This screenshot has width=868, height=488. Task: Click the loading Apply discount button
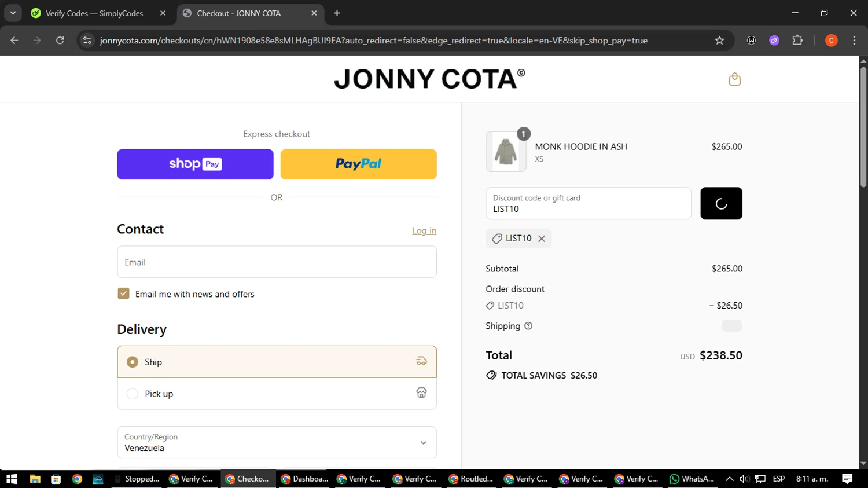pos(721,203)
